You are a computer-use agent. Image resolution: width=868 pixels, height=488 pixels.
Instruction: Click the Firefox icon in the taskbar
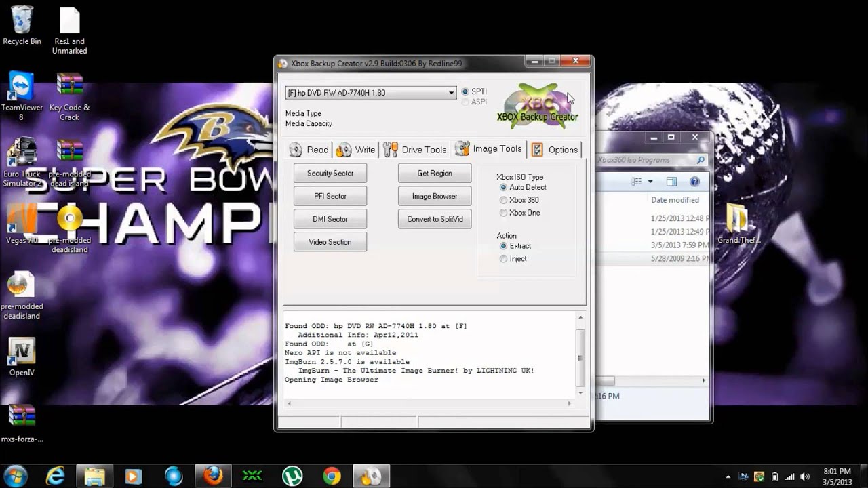[x=213, y=476]
